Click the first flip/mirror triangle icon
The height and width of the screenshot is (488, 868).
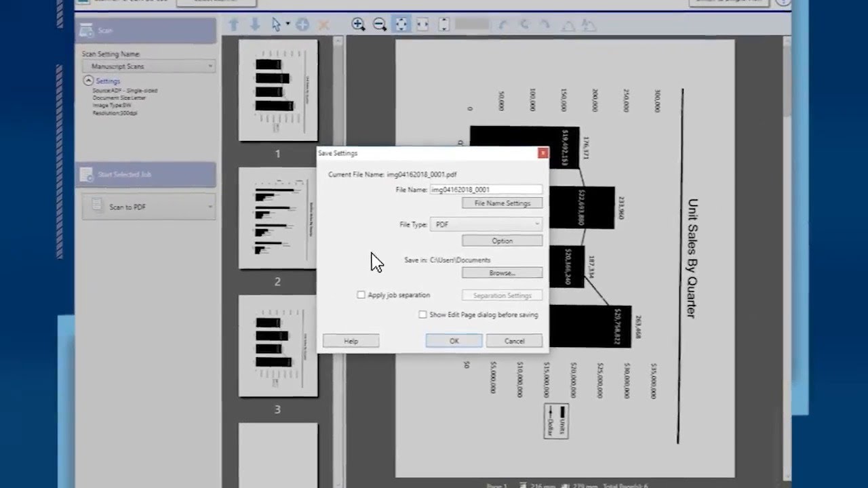[x=568, y=26]
